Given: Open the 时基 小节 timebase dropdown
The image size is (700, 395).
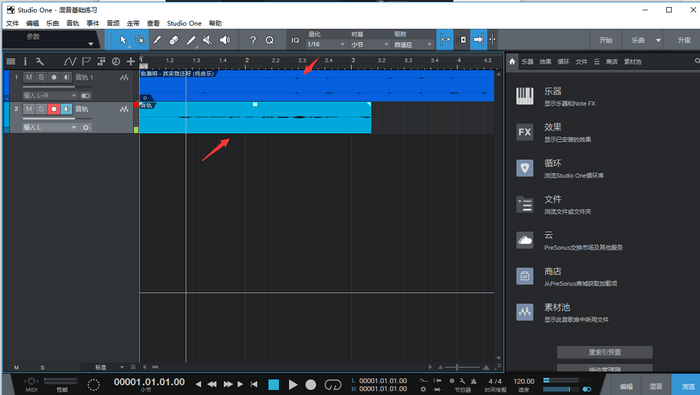Looking at the screenshot, I should click(369, 45).
